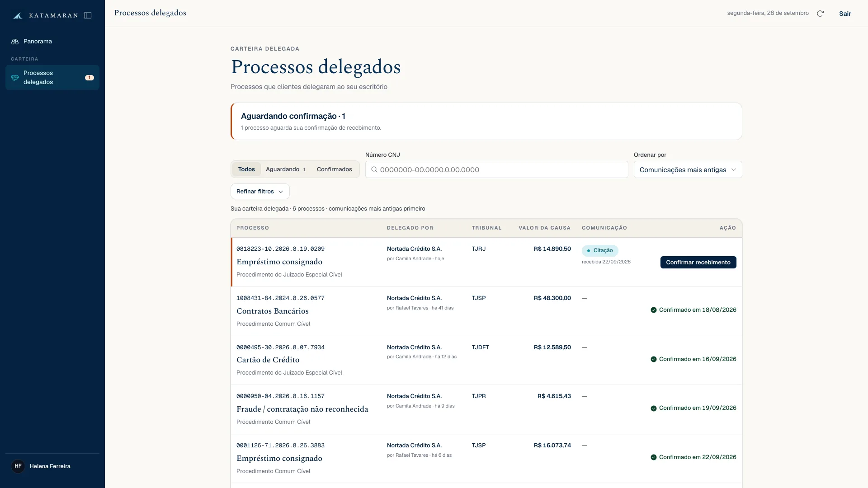
Task: Click the TJDFT tribunal cell
Action: click(480, 347)
